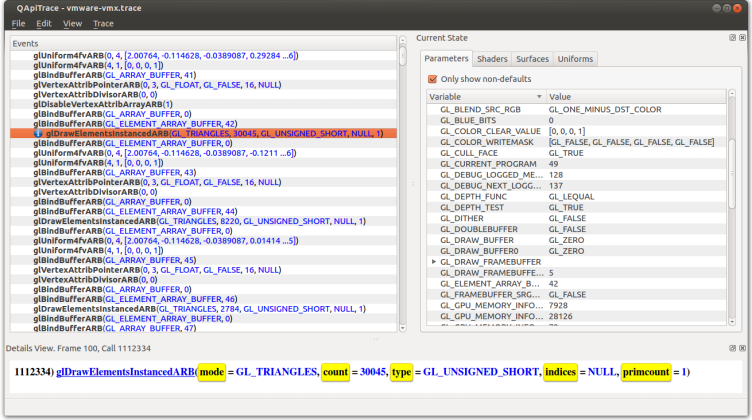Switch to the Surfaces tab

point(532,59)
